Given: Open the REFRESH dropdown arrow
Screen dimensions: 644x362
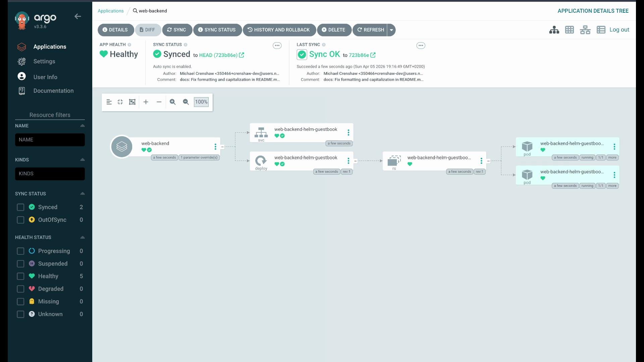Looking at the screenshot, I should pos(391,30).
